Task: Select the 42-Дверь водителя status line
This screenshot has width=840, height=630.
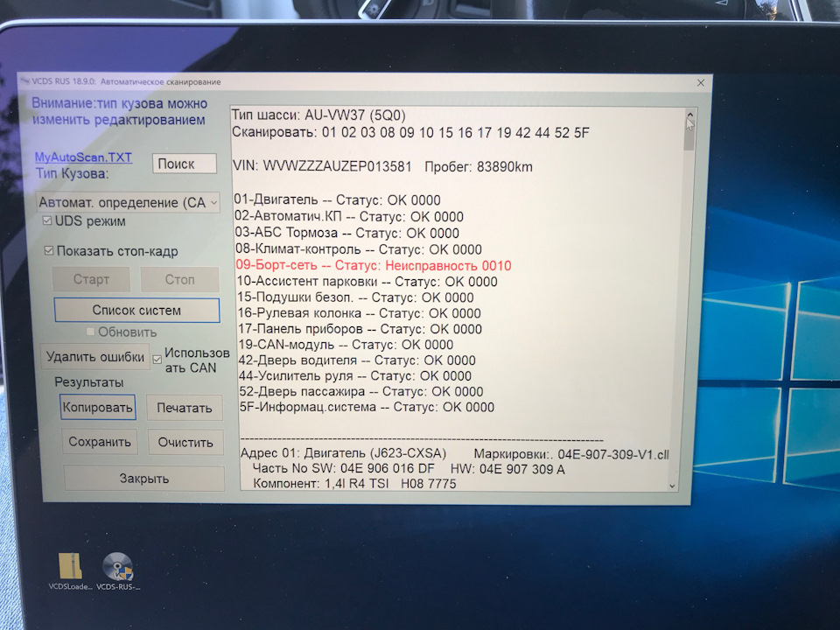Action: (x=357, y=360)
